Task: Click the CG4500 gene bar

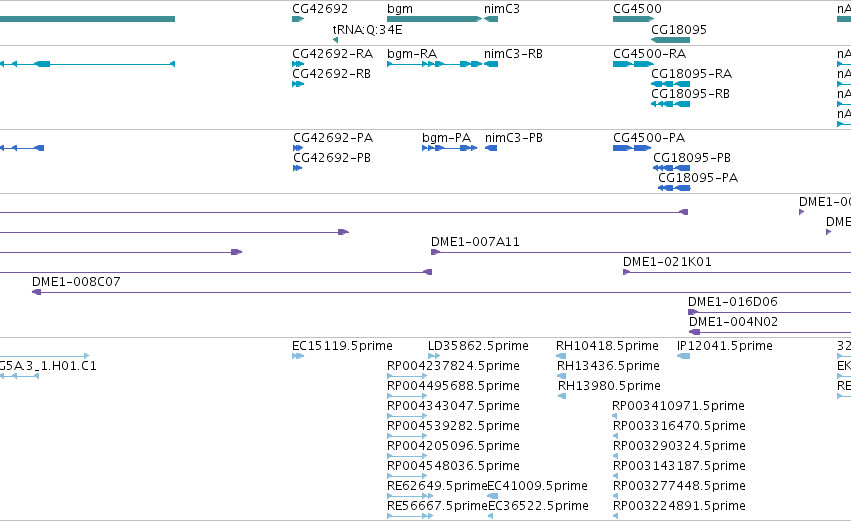Action: coord(633,19)
